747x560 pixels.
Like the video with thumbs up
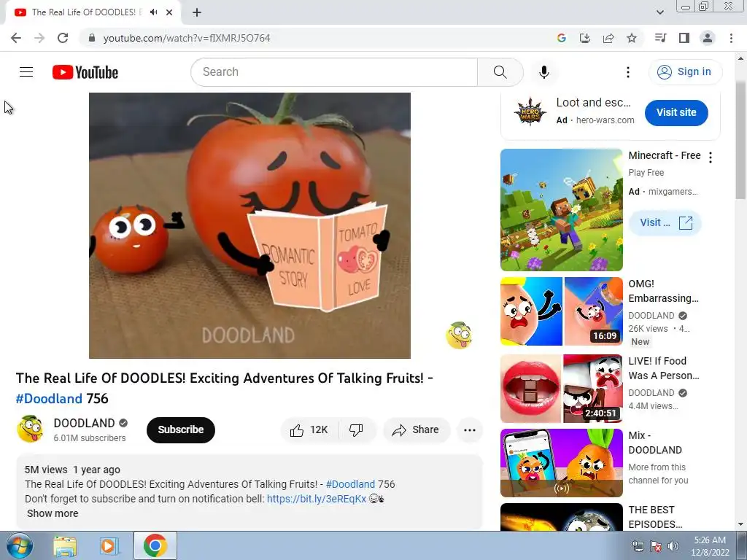309,430
